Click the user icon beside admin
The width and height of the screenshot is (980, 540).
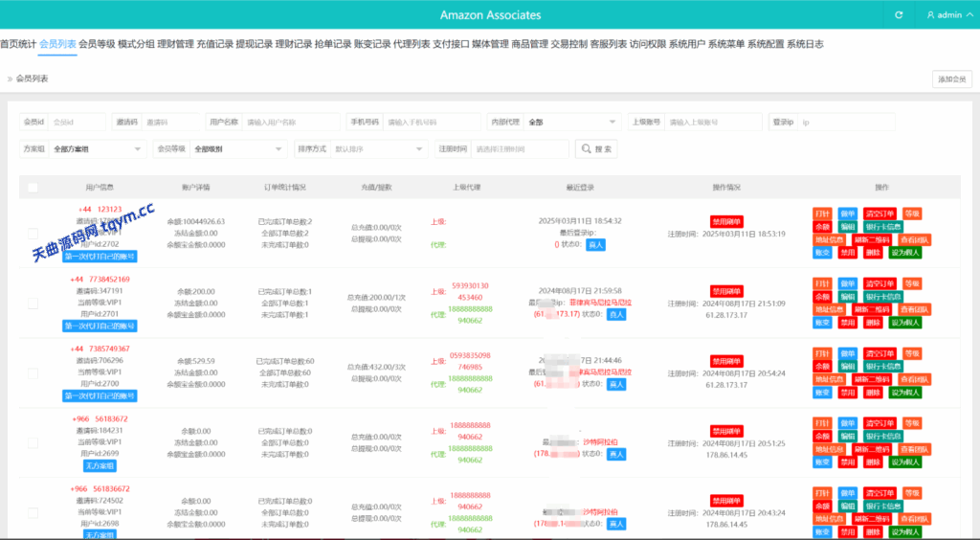point(930,15)
